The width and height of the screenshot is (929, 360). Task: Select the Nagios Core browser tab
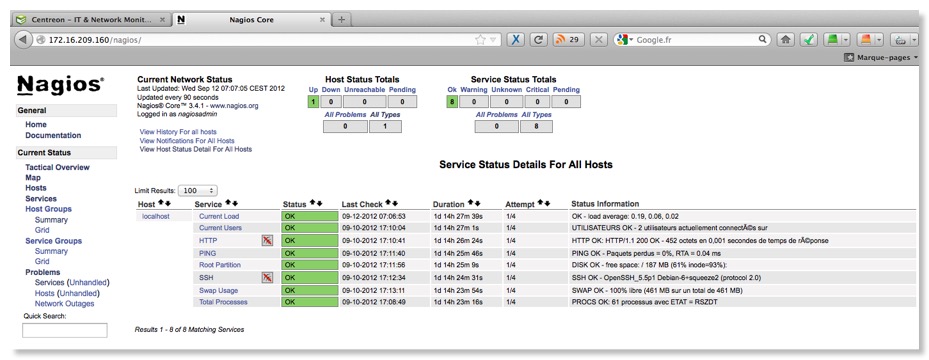[x=251, y=20]
